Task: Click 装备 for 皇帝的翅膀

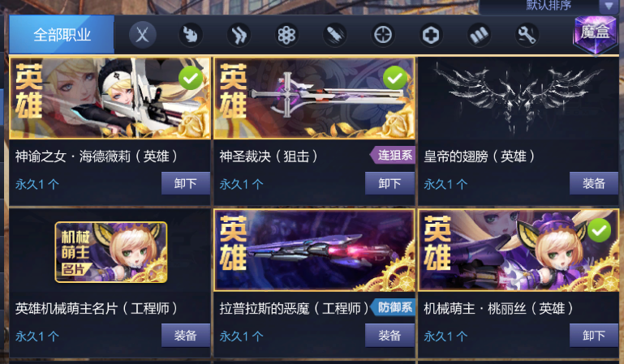Action: pyautogui.click(x=594, y=183)
